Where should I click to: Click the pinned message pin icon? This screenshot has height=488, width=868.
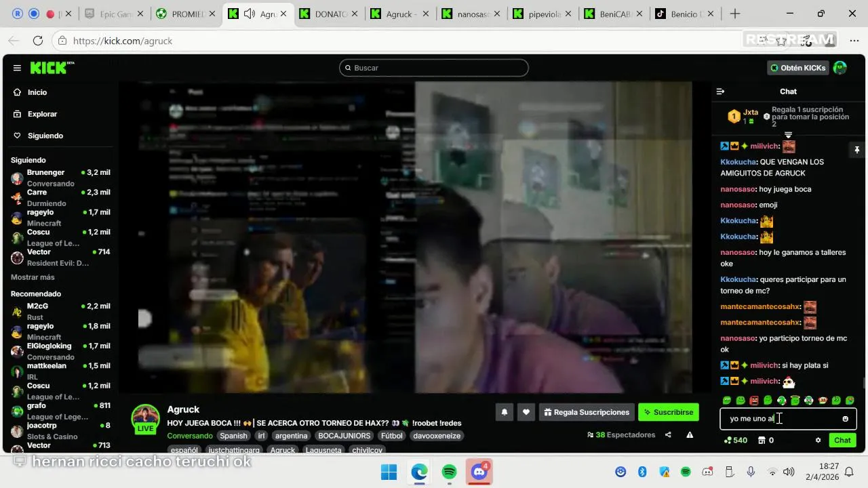tap(856, 150)
